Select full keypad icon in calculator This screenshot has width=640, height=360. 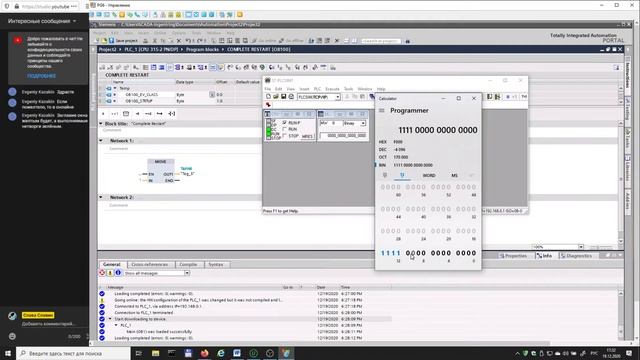384,175
